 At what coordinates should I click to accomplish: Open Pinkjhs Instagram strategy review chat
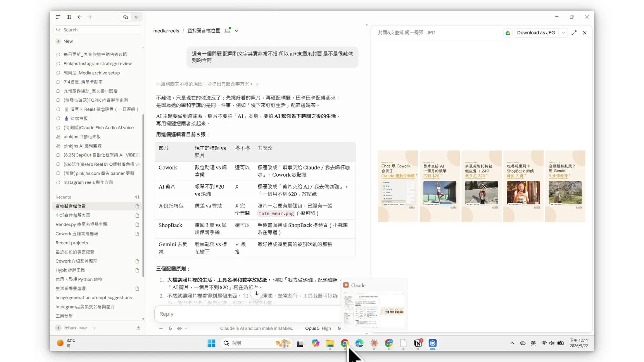pyautogui.click(x=97, y=64)
